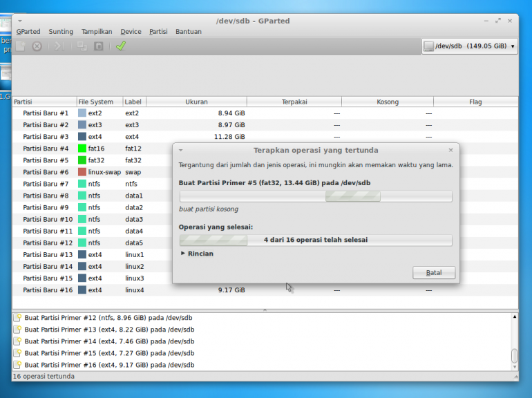Click the ext4 swatch of Partisi Baru #13
The height and width of the screenshot is (398, 532).
tap(82, 254)
